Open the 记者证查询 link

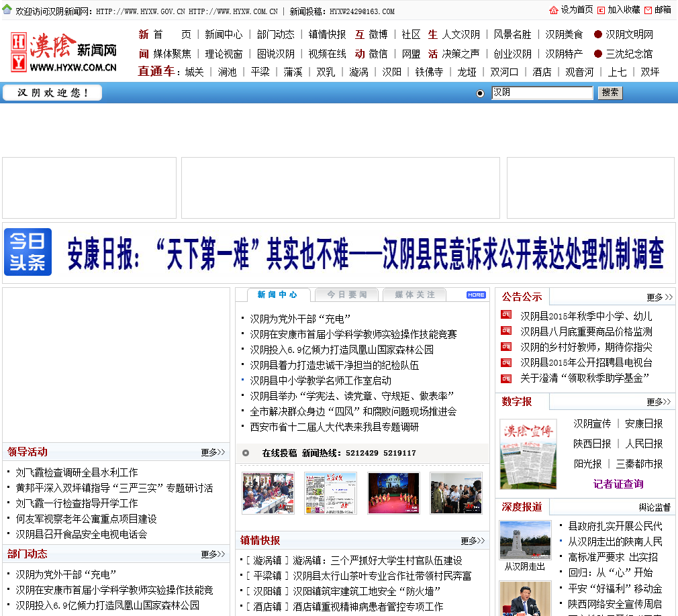coord(618,484)
